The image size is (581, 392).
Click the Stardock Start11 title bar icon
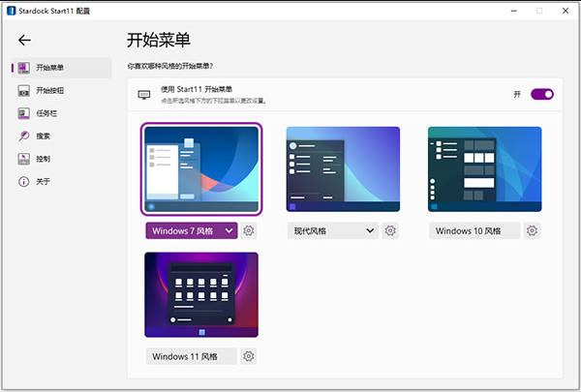click(x=9, y=10)
